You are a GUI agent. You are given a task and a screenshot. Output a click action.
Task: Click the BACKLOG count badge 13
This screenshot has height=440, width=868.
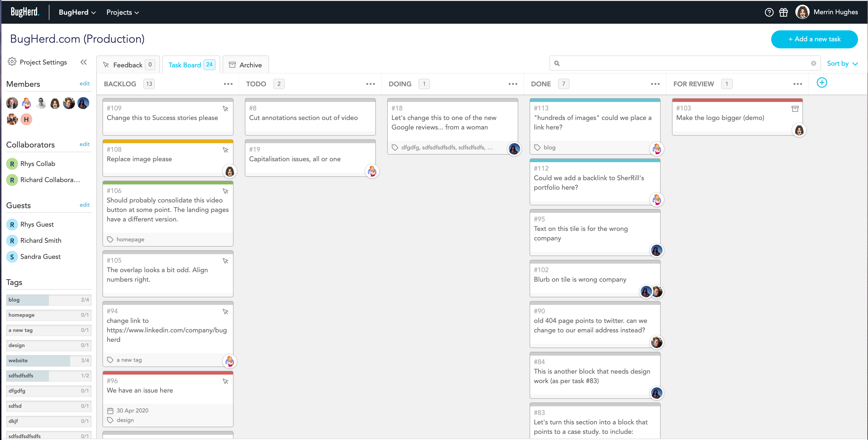[x=149, y=84]
